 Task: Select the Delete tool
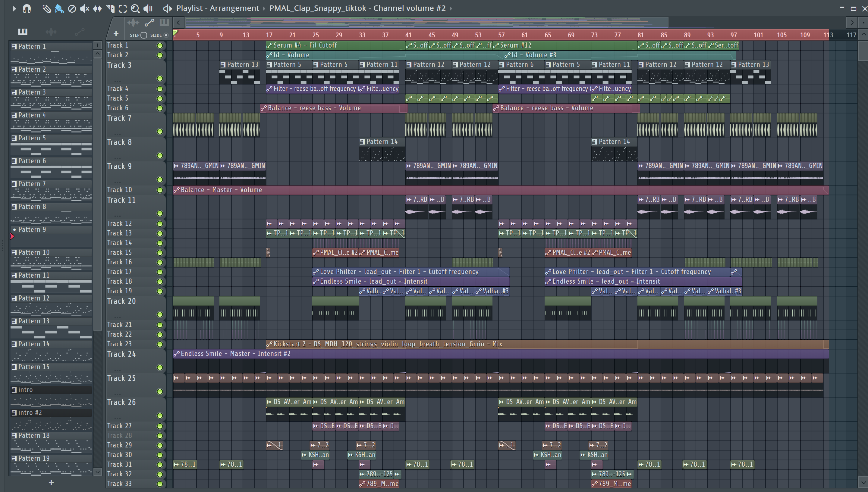pos(72,8)
